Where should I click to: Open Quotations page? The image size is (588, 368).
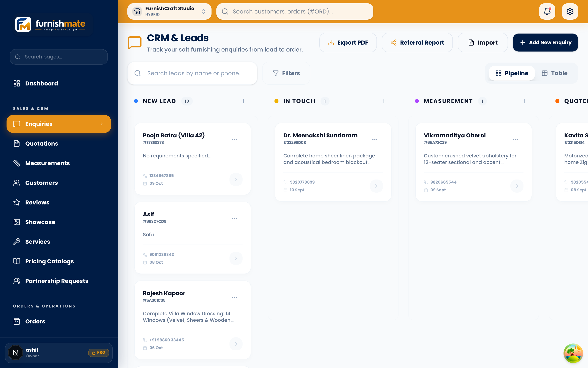59,144
